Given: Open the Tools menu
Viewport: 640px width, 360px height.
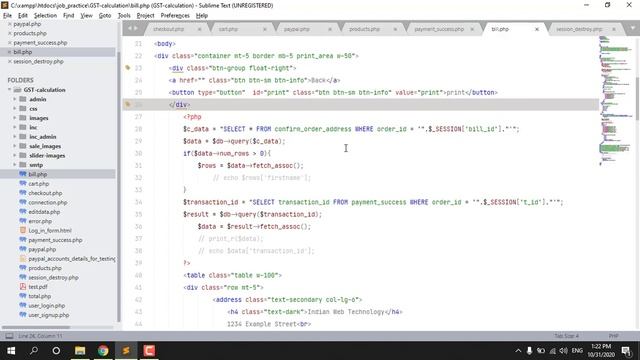Looking at the screenshot, I should coord(124,16).
